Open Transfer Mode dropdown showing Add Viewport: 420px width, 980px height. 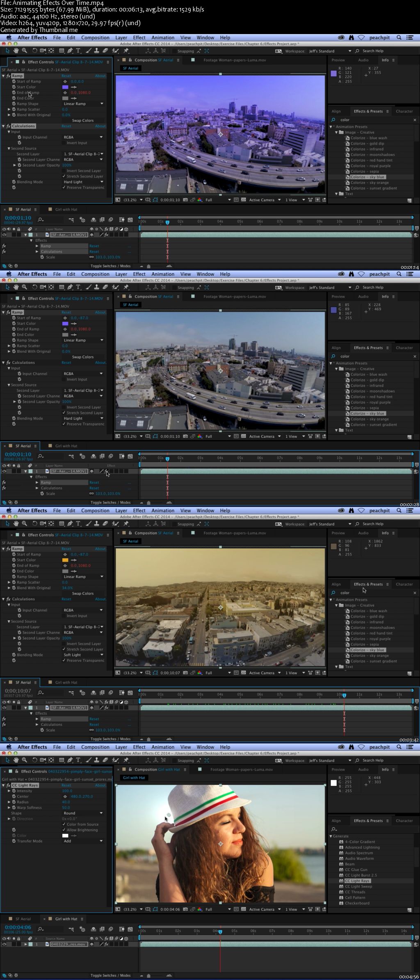(83, 841)
